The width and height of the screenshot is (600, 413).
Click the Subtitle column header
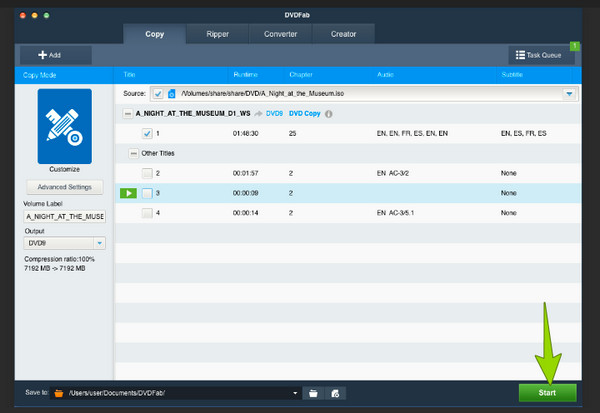click(x=512, y=75)
